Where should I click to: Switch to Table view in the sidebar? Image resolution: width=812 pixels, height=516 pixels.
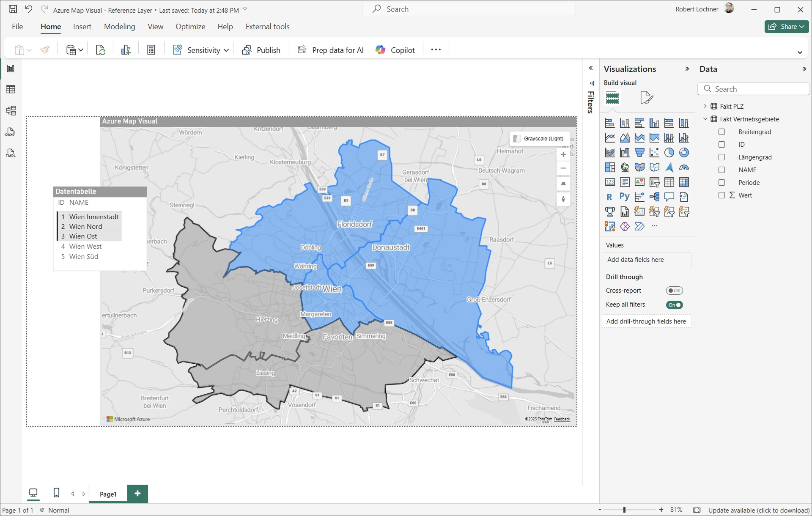[x=11, y=89]
